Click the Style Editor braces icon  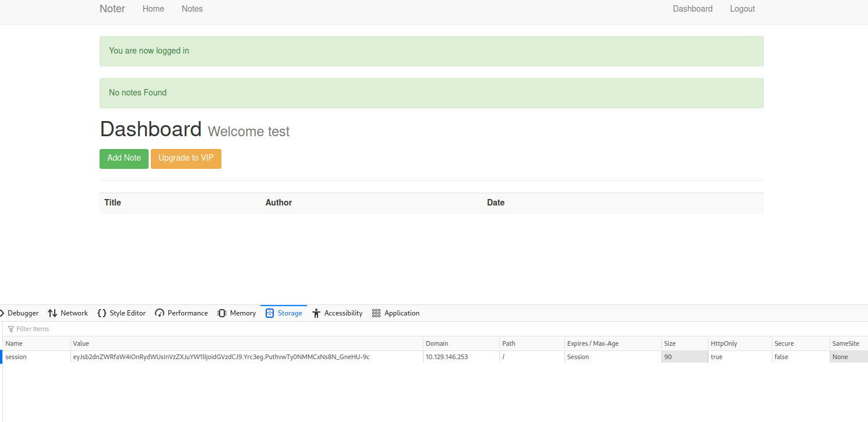[x=102, y=313]
